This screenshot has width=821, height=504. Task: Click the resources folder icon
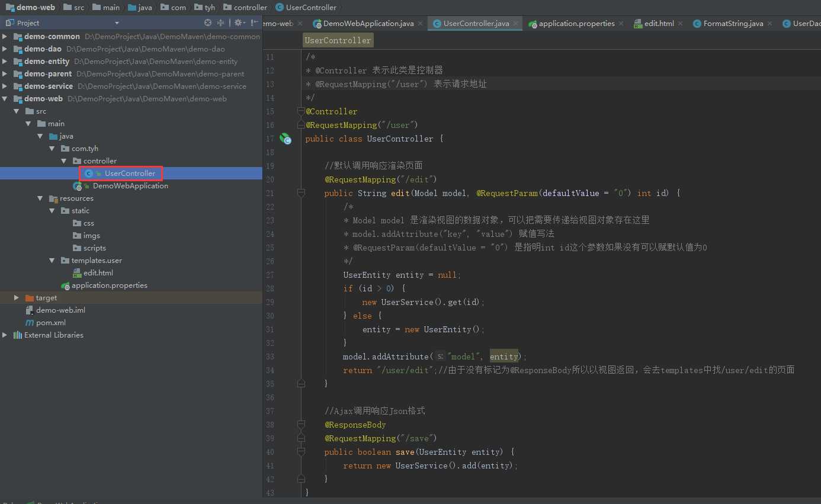point(53,198)
